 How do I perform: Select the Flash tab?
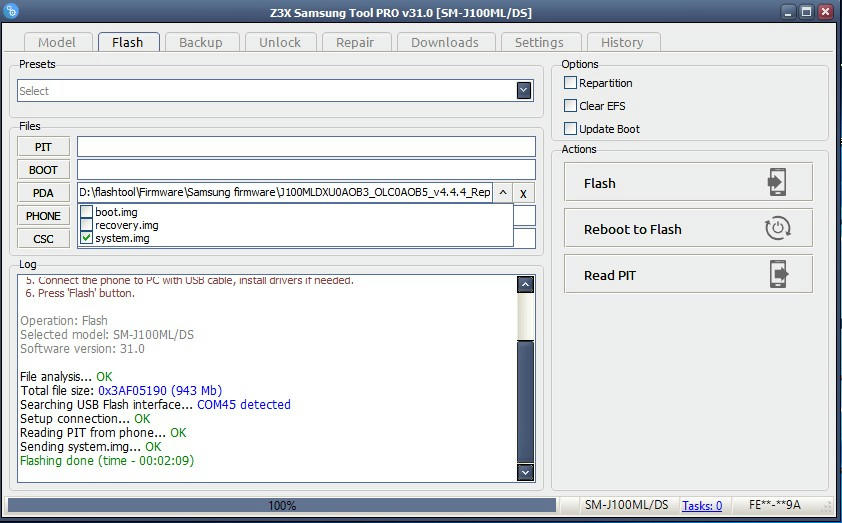[x=128, y=42]
